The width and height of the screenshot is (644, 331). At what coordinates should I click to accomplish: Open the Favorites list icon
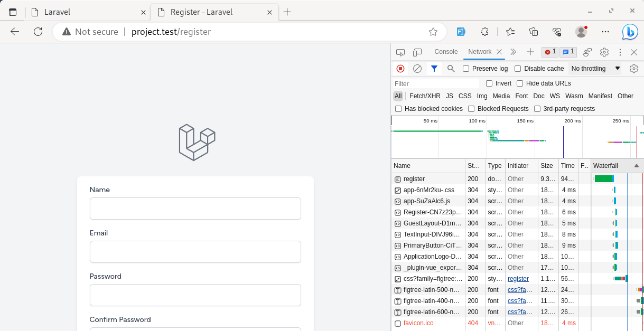[510, 32]
